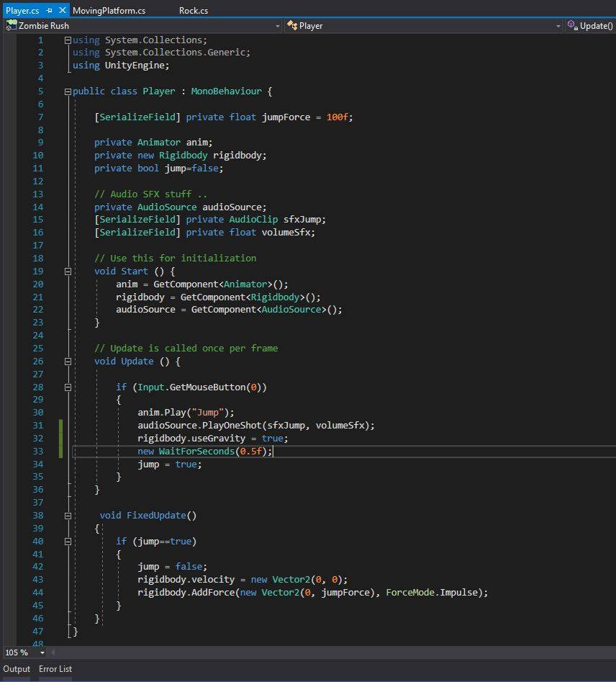The width and height of the screenshot is (616, 682).
Task: Click the "useGravity" property
Action: (x=219, y=439)
